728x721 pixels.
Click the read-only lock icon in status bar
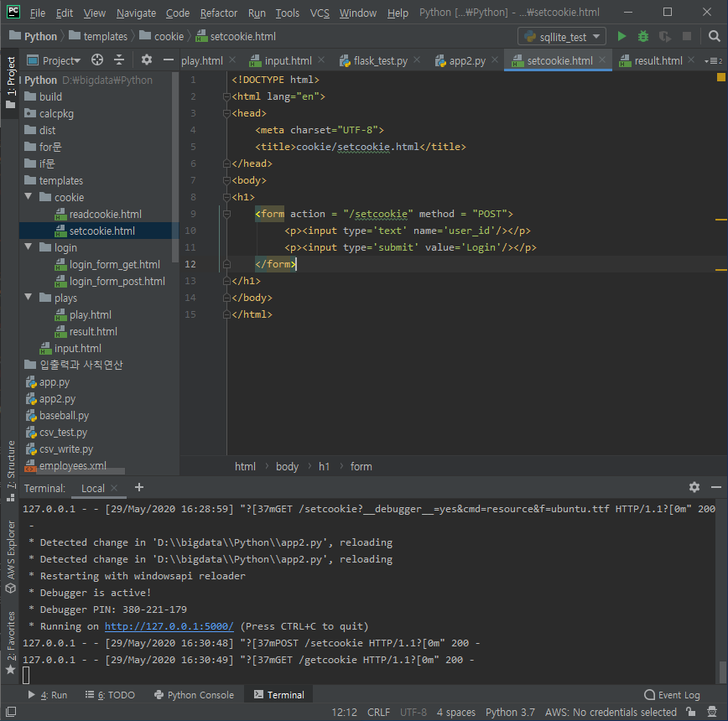click(691, 712)
